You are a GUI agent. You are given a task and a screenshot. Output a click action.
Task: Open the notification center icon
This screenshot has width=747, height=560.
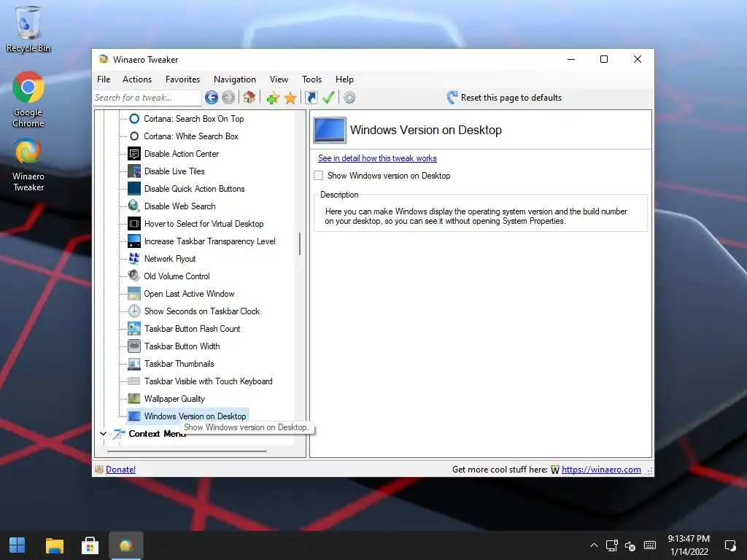[729, 545]
